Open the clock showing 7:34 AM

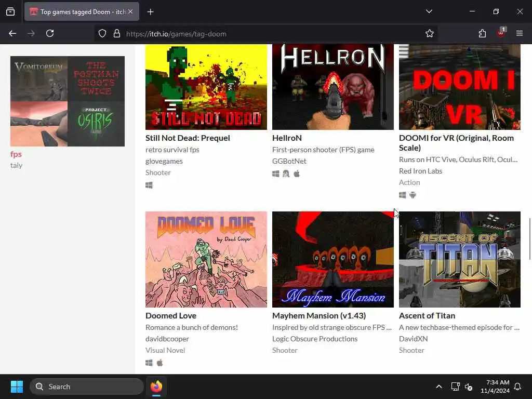495,387
